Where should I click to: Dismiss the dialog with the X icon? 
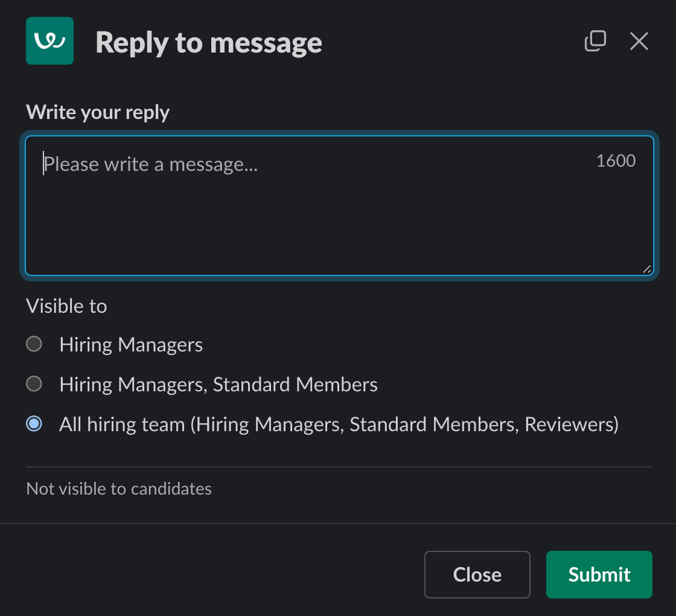[x=639, y=42]
